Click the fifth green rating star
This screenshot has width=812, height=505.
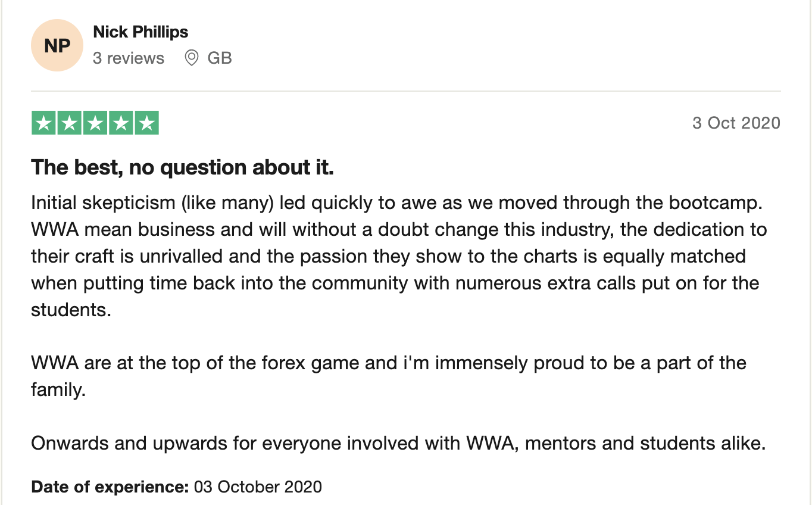point(146,123)
